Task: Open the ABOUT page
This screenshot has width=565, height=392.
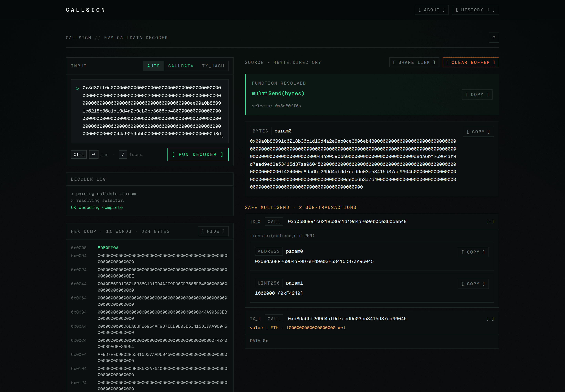Action: point(431,10)
